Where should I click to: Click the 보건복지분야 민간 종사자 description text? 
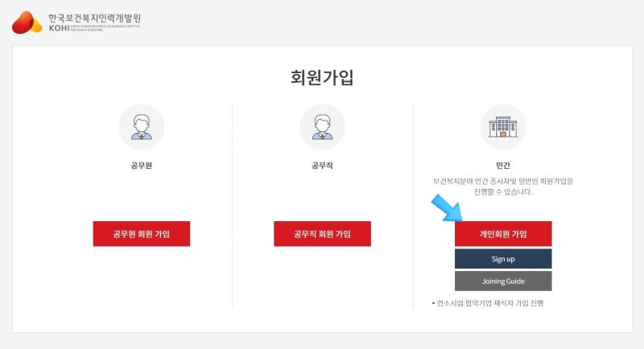(502, 187)
